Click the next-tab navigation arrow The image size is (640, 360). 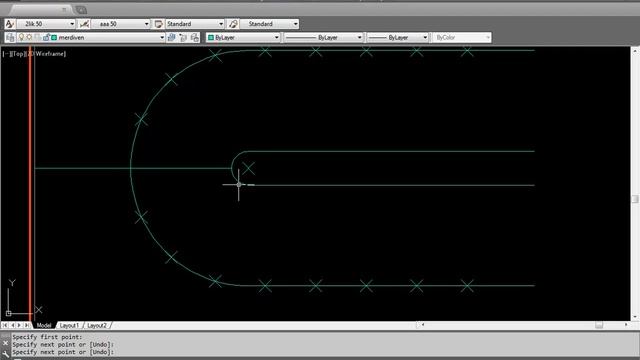(x=20, y=325)
